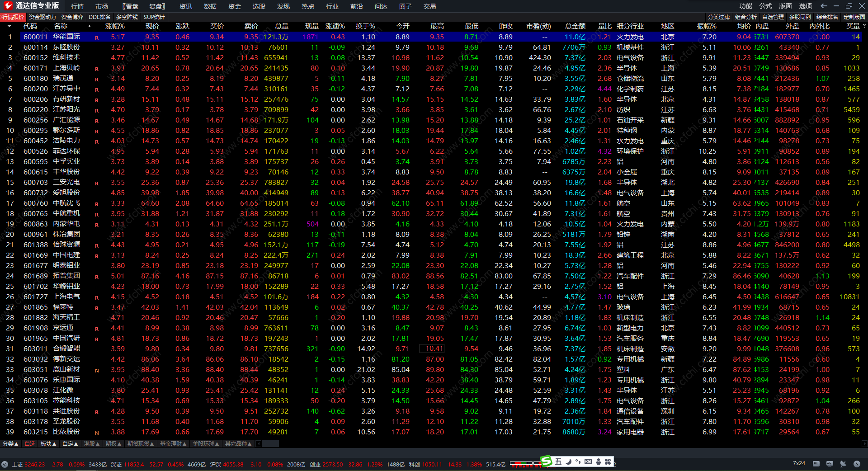Switch to the 资金博弈 tab
Screen dimensions: 868x471
pyautogui.click(x=72, y=17)
